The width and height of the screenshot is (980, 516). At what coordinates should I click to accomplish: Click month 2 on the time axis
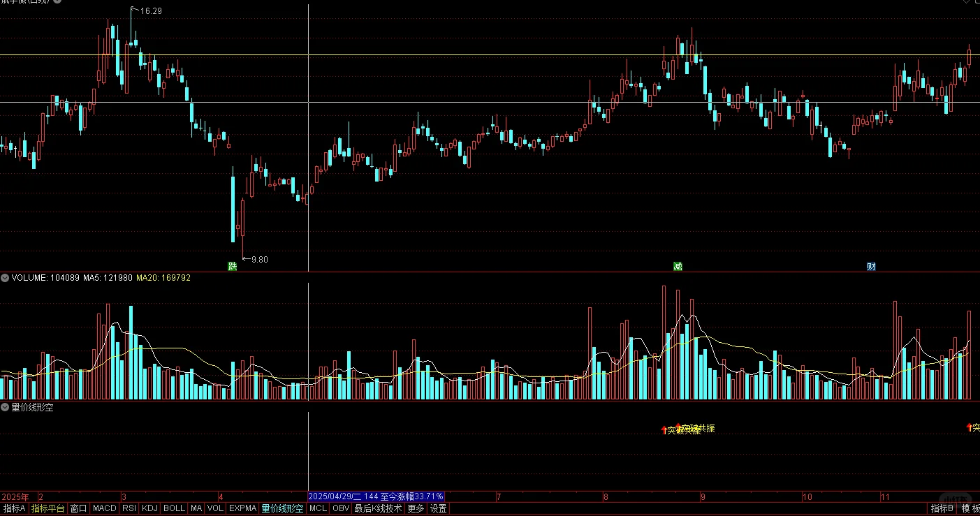pos(41,497)
